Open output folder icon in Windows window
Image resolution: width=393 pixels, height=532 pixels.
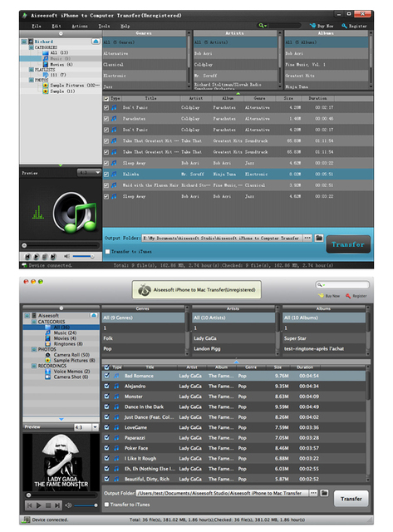pos(319,238)
